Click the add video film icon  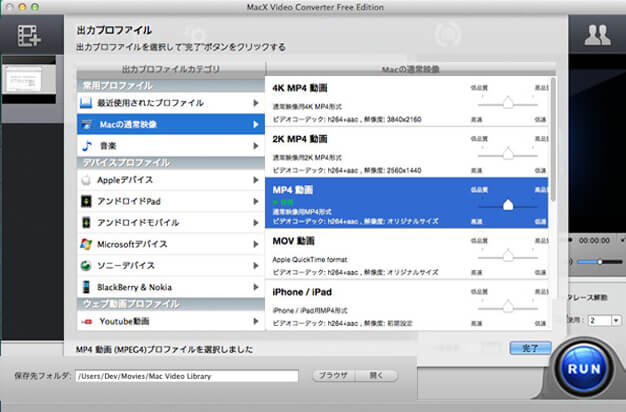29,36
